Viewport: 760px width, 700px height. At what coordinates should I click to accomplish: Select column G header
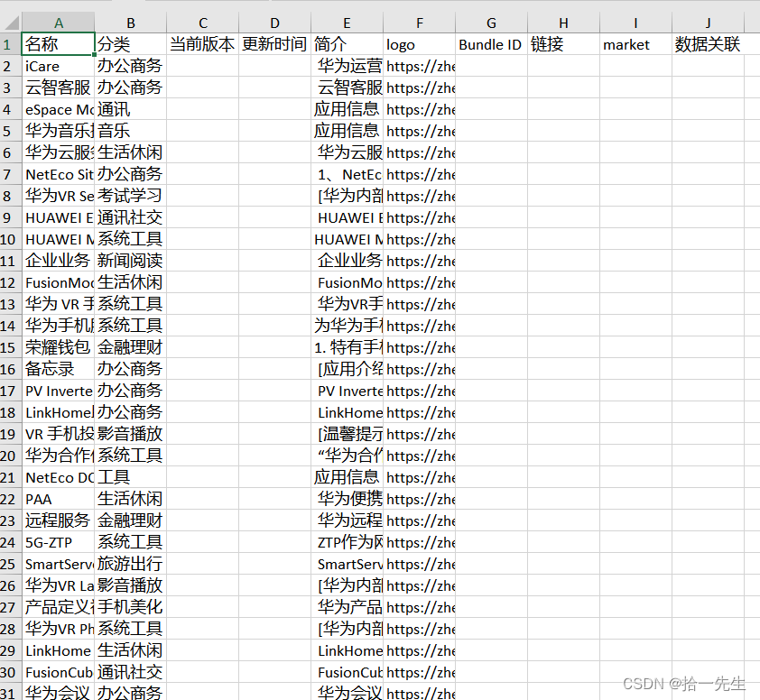point(492,23)
